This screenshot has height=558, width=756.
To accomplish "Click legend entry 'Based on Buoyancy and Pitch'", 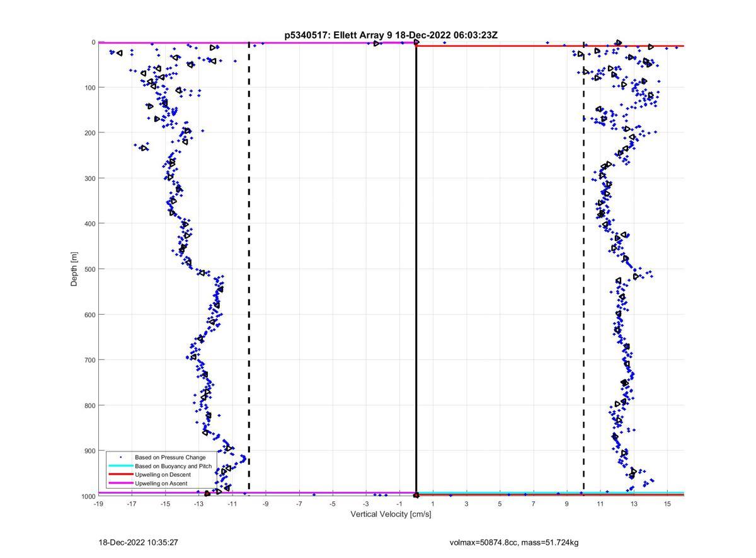I will tap(173, 466).
